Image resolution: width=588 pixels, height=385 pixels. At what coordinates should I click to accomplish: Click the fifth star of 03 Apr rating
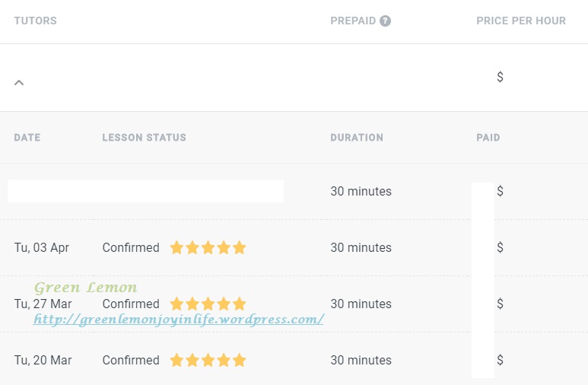click(x=240, y=247)
